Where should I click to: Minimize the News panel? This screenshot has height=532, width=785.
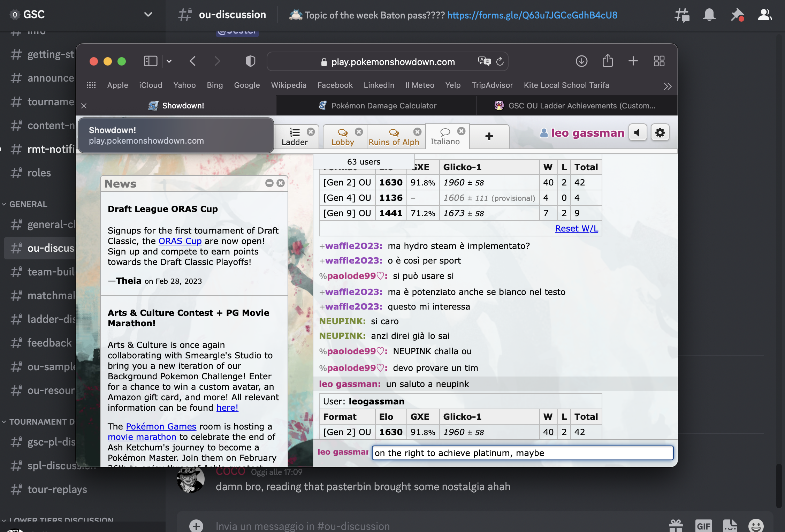[269, 183]
